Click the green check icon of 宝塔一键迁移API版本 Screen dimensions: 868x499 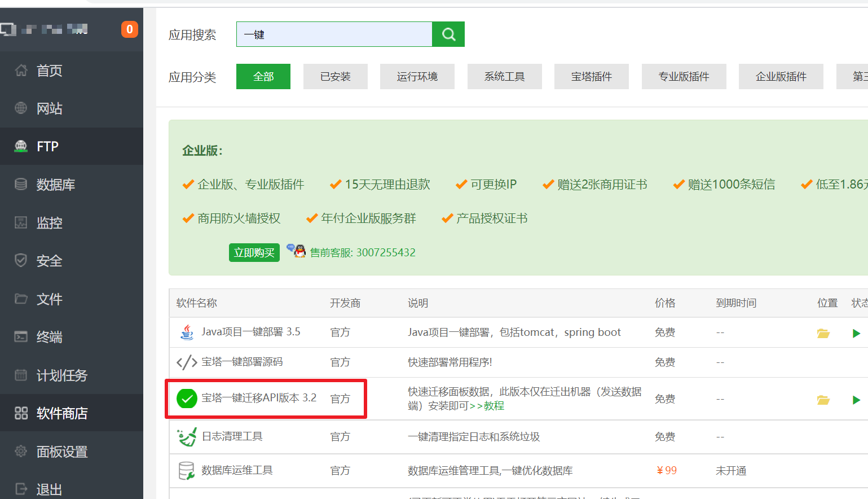(x=187, y=399)
